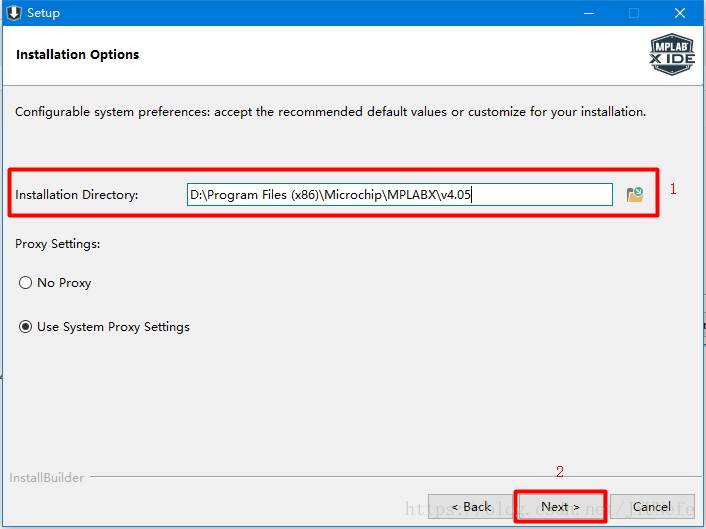This screenshot has width=706, height=529.
Task: Focus the Installation Directory path field
Action: click(x=399, y=194)
